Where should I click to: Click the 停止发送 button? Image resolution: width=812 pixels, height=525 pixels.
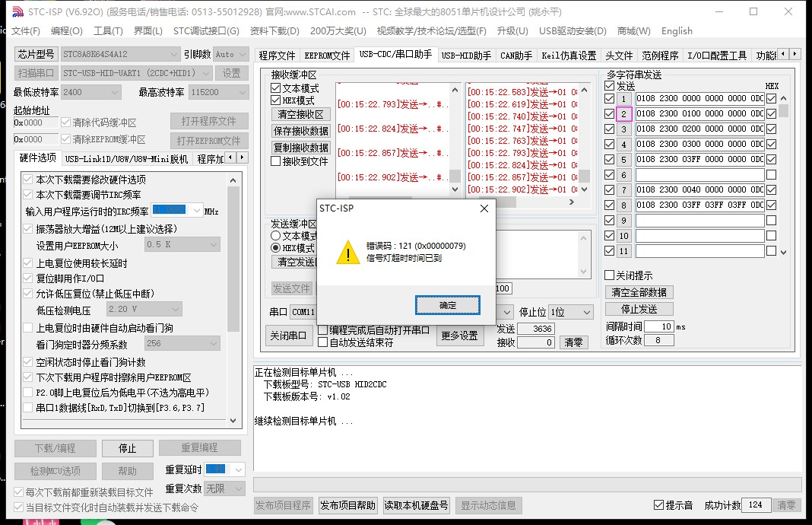639,310
